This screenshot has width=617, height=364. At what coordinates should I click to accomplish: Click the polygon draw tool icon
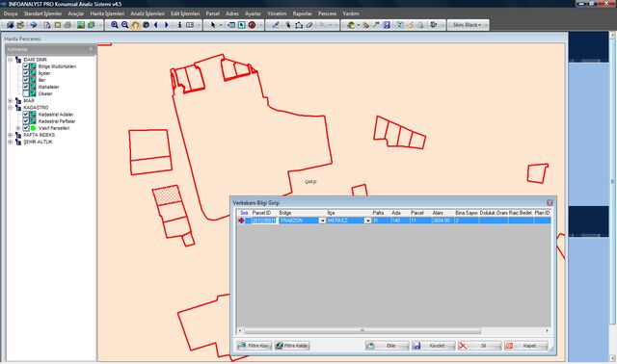pyautogui.click(x=299, y=25)
